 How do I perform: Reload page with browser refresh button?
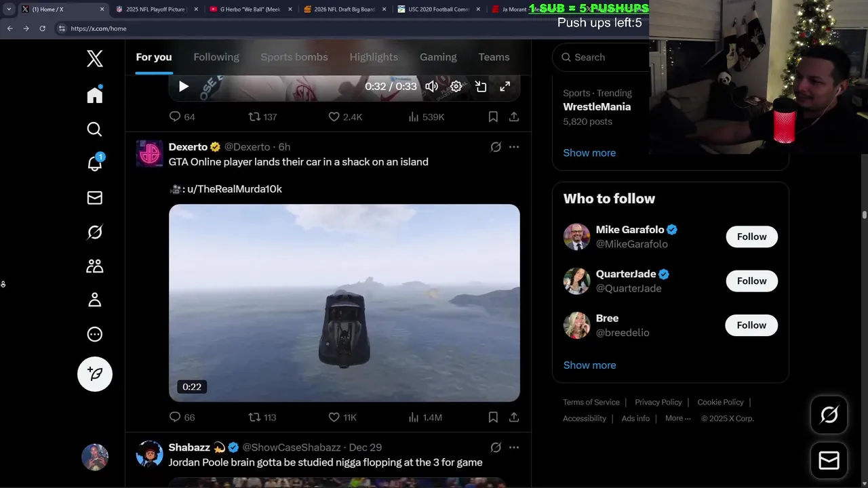(42, 28)
